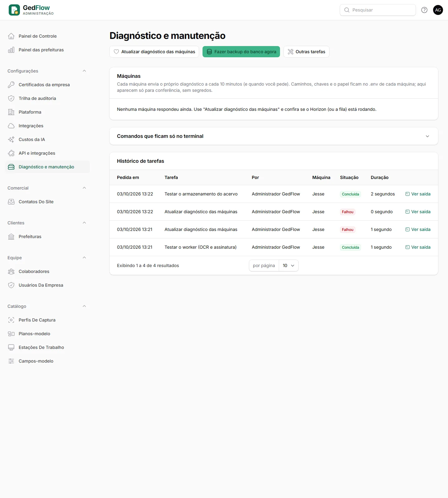Click the house icon for Painel de Controle
The image size is (448, 498).
pos(11,36)
